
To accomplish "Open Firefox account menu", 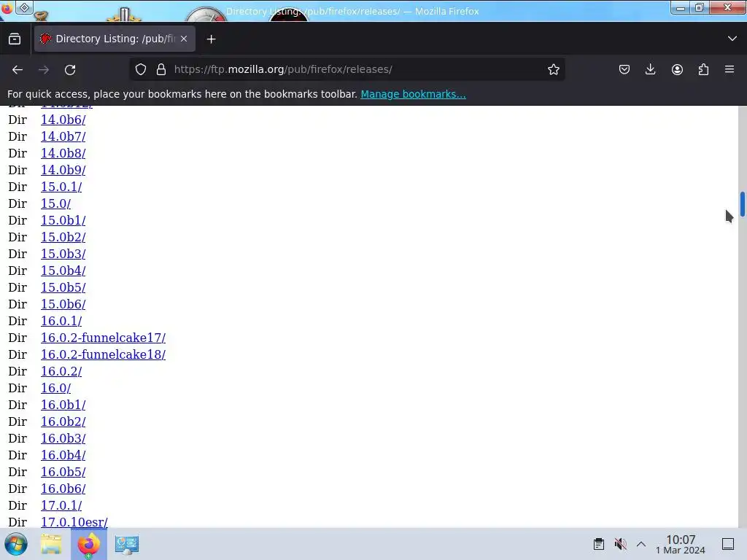I will point(677,69).
